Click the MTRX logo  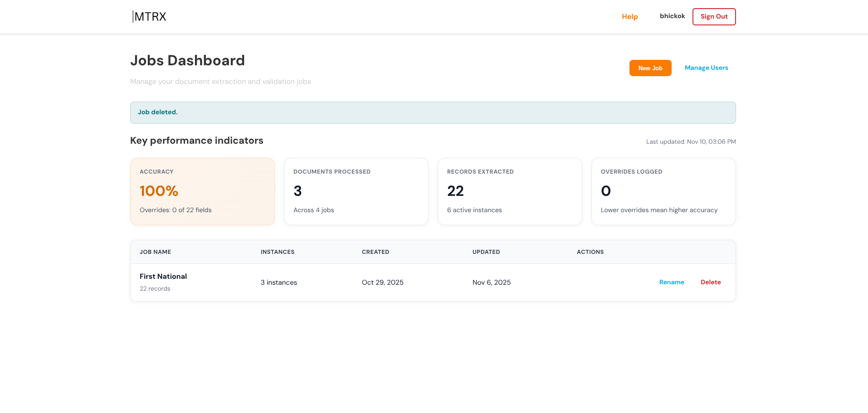tap(149, 16)
